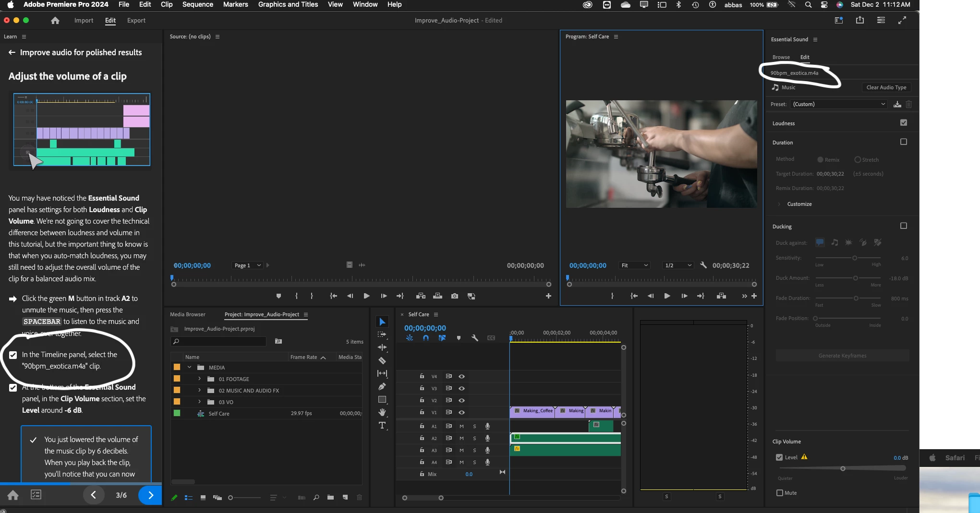The image size is (980, 513).
Task: Open Timeline Display Settings wrench
Action: [x=475, y=338]
